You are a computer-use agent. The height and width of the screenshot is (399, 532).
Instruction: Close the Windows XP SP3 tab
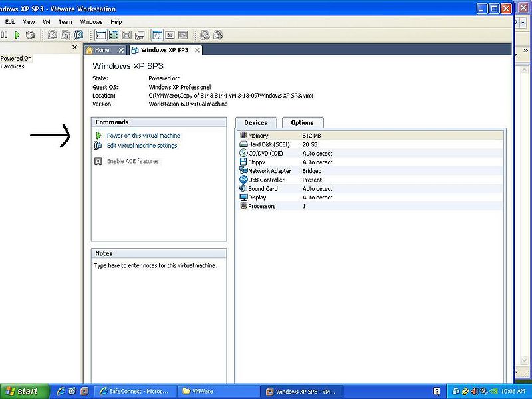197,51
